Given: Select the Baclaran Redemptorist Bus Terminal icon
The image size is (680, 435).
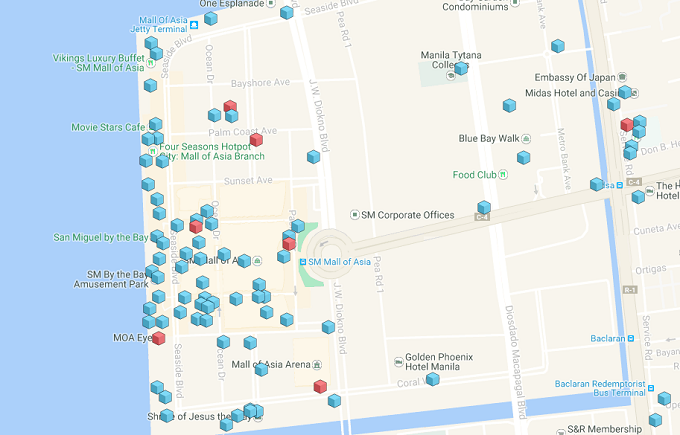Looking at the screenshot, I should point(651,388).
